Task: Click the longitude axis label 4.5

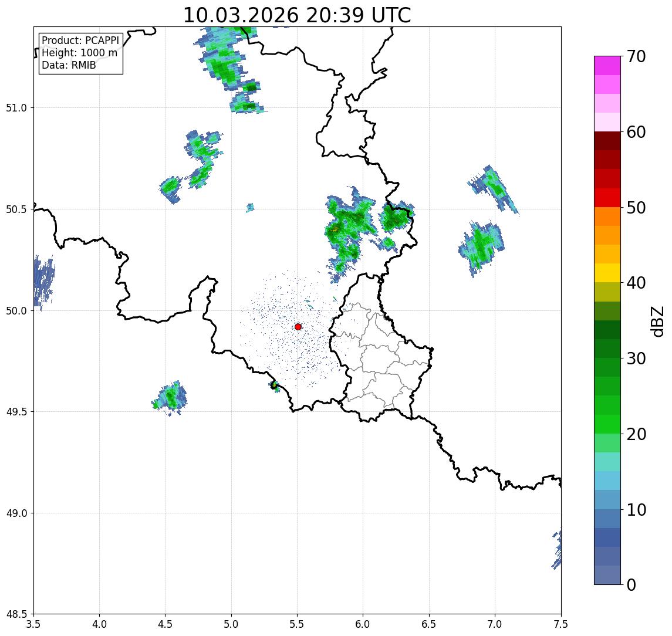Action: 166,624
